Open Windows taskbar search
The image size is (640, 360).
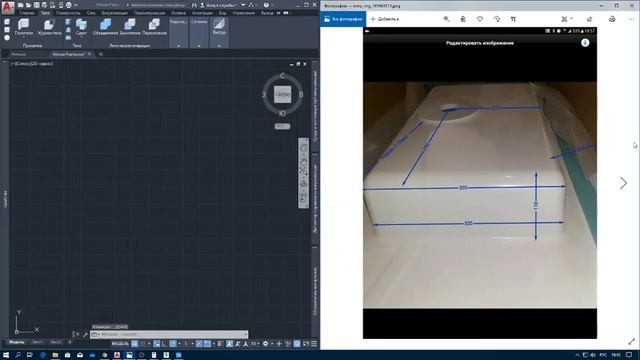(x=18, y=355)
